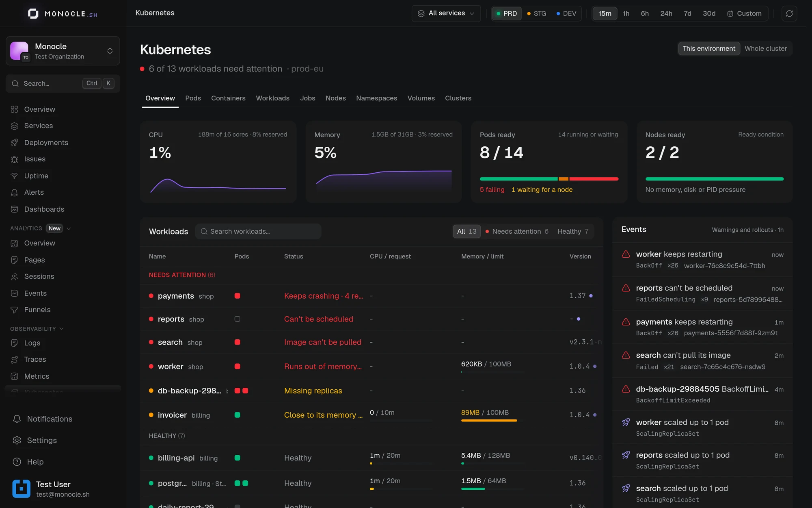The width and height of the screenshot is (812, 508).
Task: Click the Deployments rocket icon
Action: point(15,143)
